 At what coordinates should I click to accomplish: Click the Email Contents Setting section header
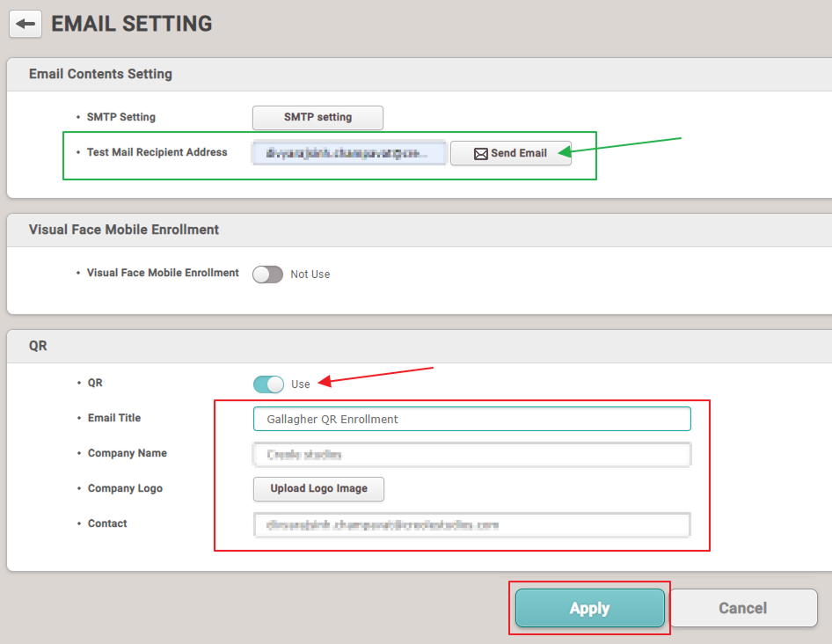(x=100, y=74)
